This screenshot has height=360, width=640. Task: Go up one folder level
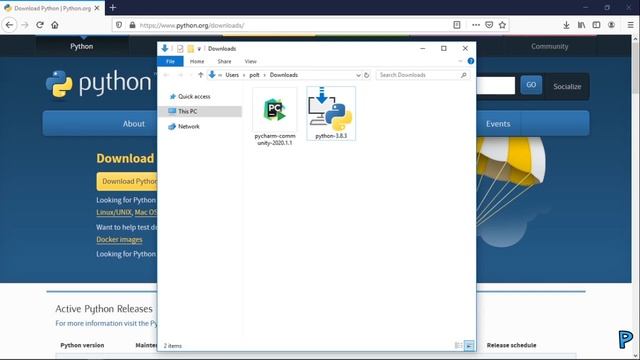point(200,75)
